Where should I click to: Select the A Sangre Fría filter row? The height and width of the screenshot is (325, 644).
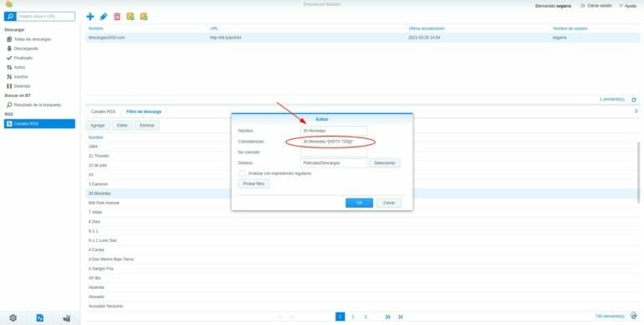point(361,269)
